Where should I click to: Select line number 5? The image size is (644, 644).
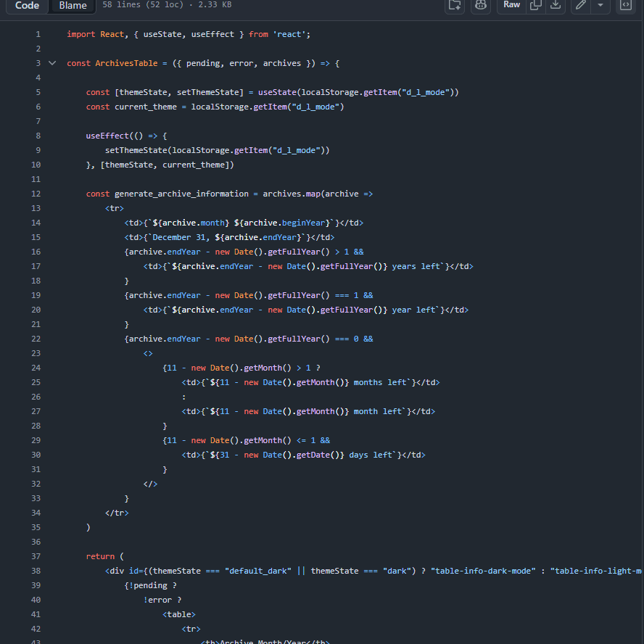[38, 92]
